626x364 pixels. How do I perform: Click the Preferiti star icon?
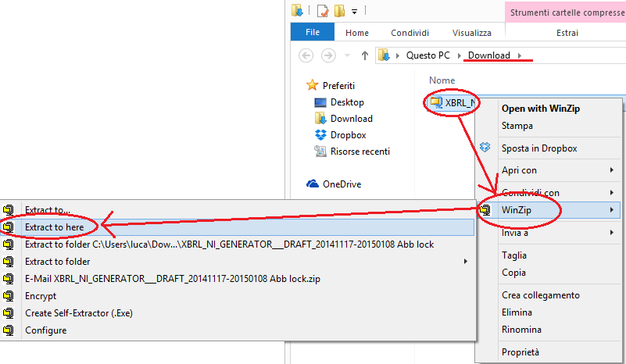click(x=313, y=85)
